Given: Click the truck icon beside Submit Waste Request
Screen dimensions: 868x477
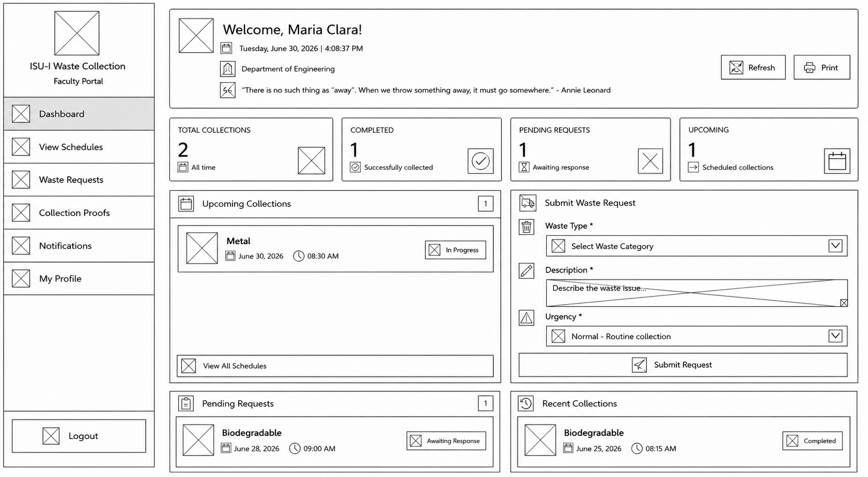Looking at the screenshot, I should point(528,203).
